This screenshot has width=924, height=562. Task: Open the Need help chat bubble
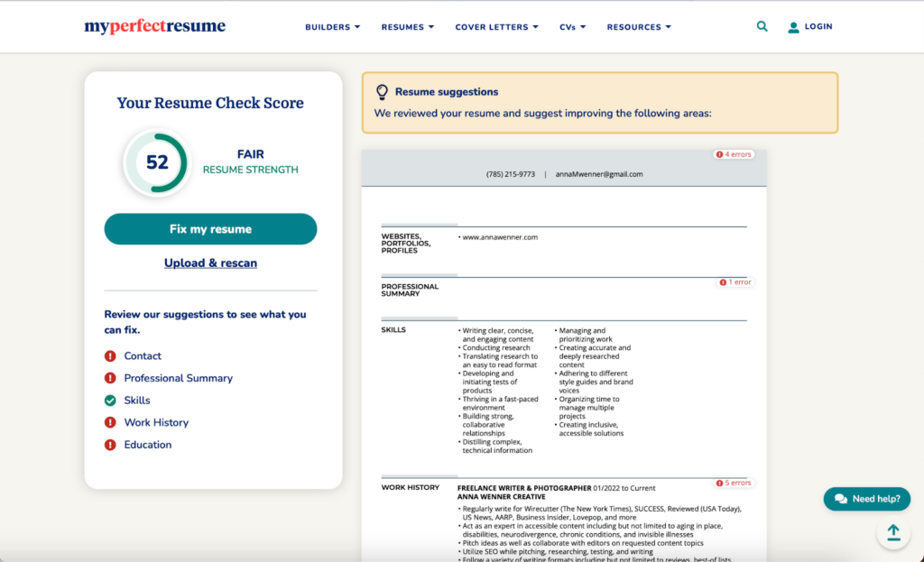tap(865, 498)
